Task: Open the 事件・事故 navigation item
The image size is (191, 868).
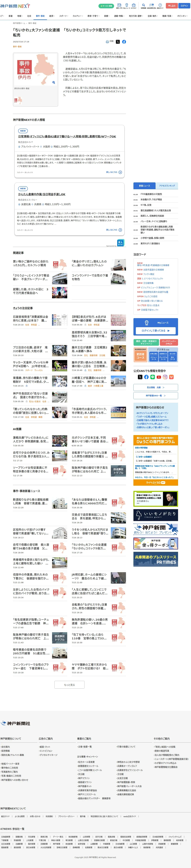Action: (40, 16)
